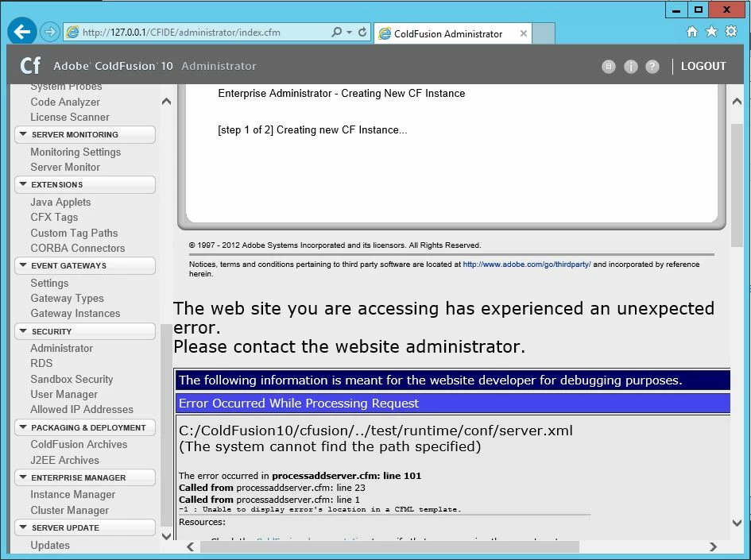
Task: Open Allowed IP Addresses page
Action: click(x=82, y=410)
